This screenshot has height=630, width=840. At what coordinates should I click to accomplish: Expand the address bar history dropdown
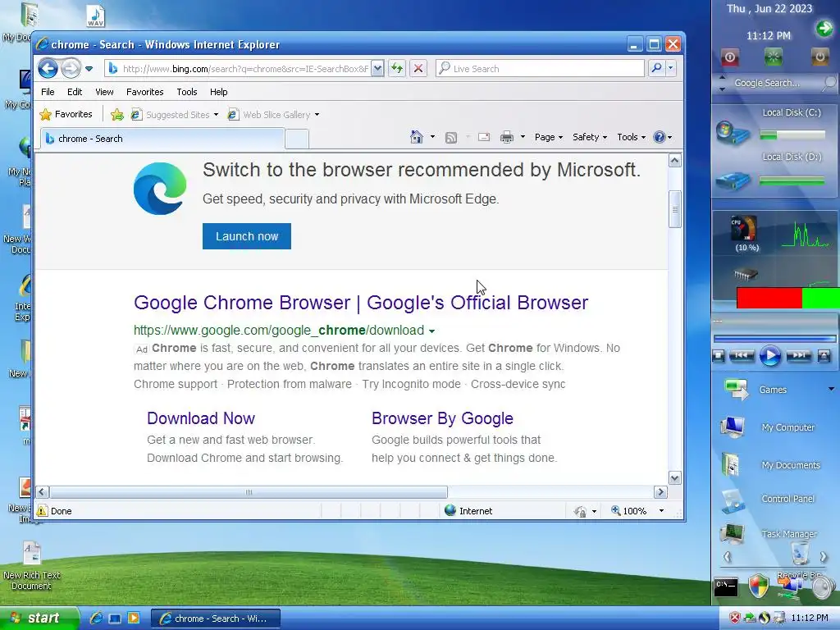(x=377, y=69)
